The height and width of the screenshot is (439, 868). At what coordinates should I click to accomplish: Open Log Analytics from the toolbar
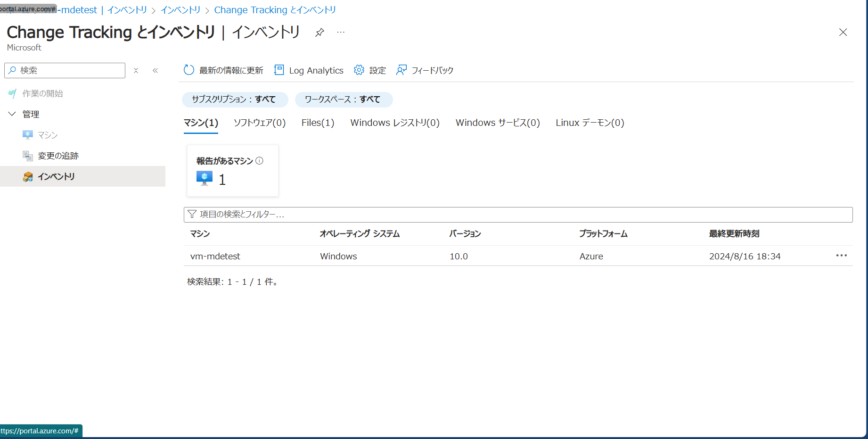[309, 70]
